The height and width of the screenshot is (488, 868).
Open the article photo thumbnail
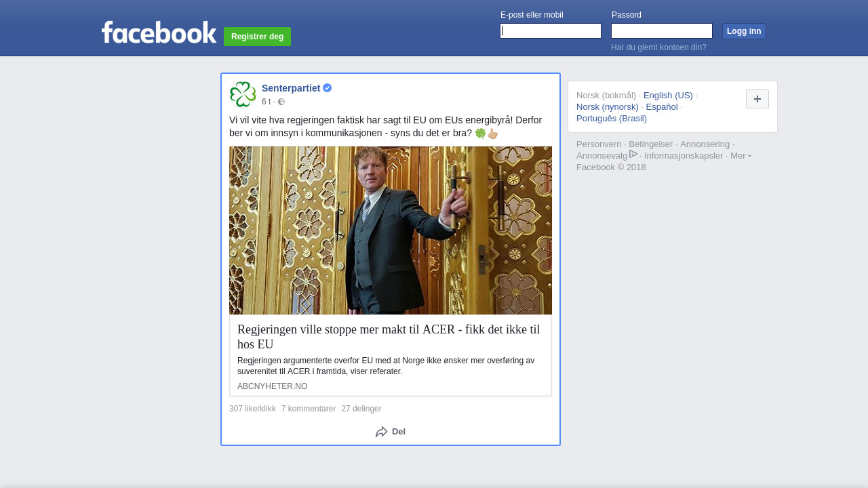391,230
